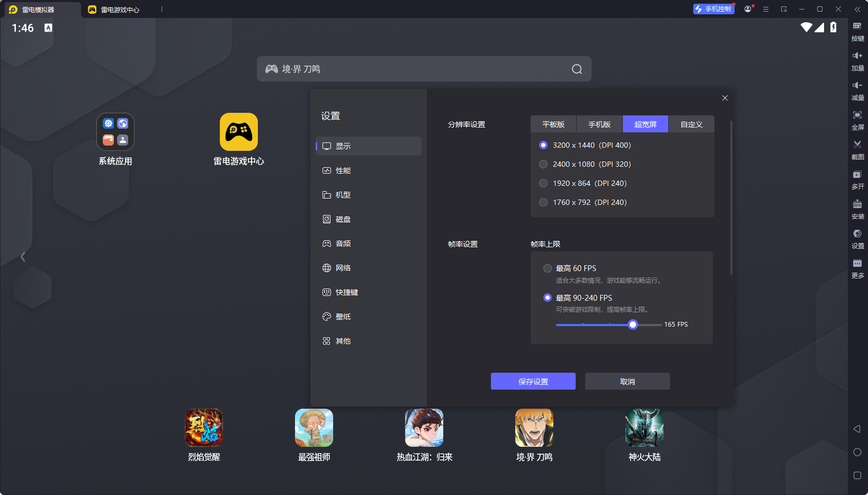The width and height of the screenshot is (868, 495).
Task: Open 性能 performance settings section
Action: tap(369, 170)
